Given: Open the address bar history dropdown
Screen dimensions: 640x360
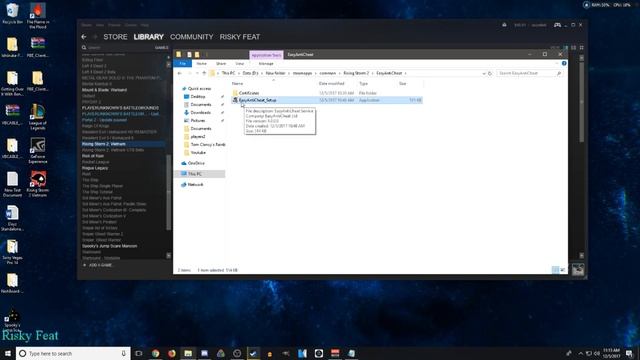Looking at the screenshot, I should (x=484, y=73).
